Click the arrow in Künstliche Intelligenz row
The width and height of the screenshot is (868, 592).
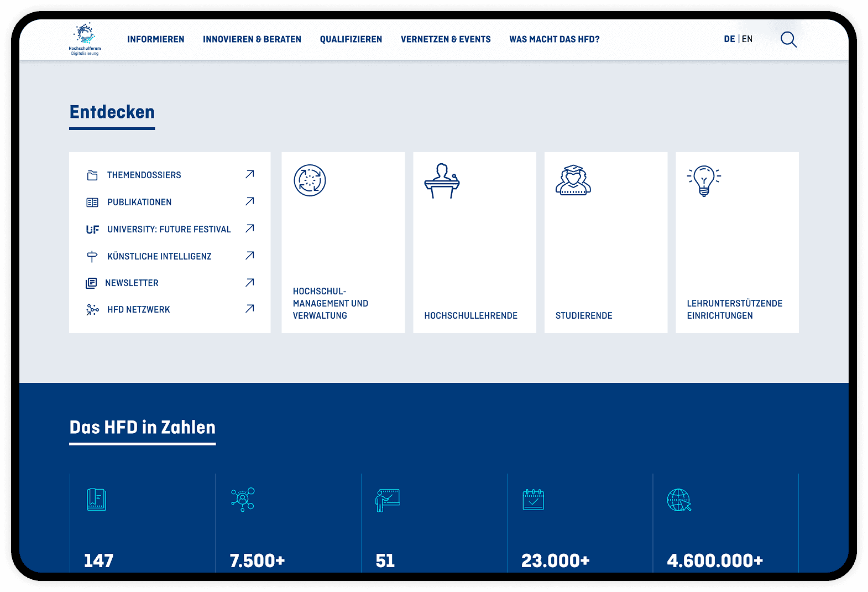pyautogui.click(x=250, y=256)
